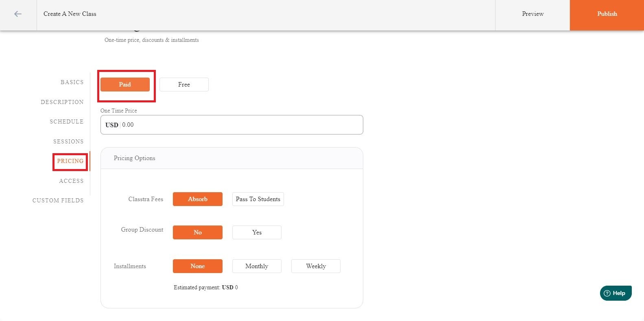The height and width of the screenshot is (321, 644).
Task: Click the USD currency label
Action: [112, 125]
